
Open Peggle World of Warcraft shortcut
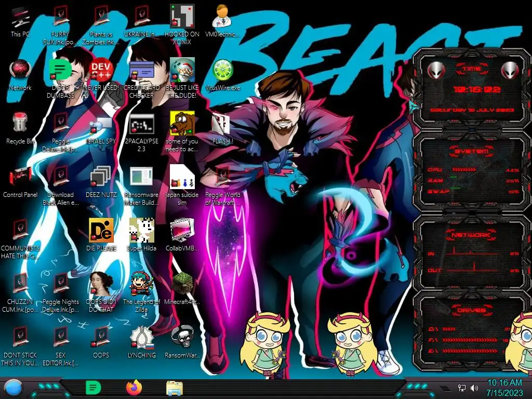(222, 177)
